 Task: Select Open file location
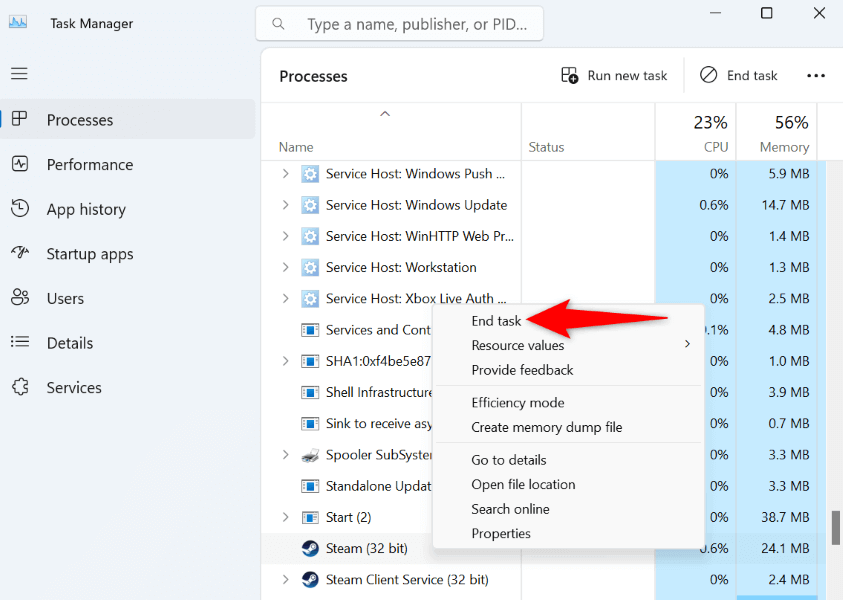pyautogui.click(x=568, y=484)
